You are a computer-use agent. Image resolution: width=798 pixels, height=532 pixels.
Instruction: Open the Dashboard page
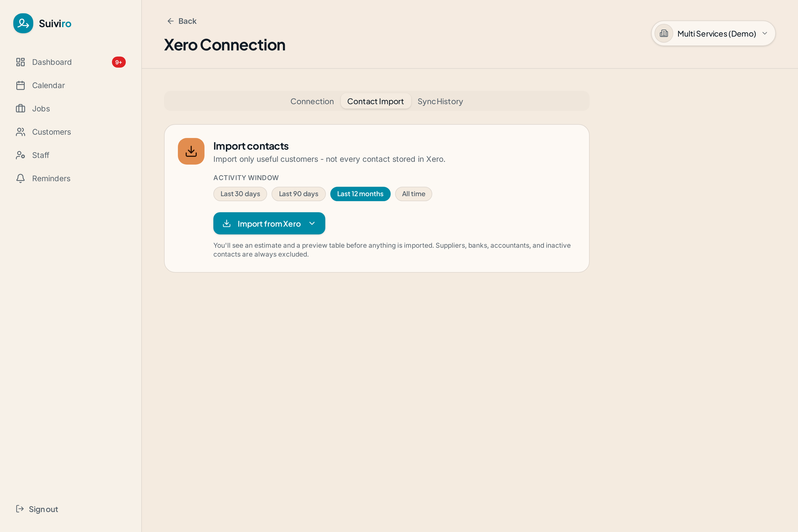pyautogui.click(x=71, y=62)
